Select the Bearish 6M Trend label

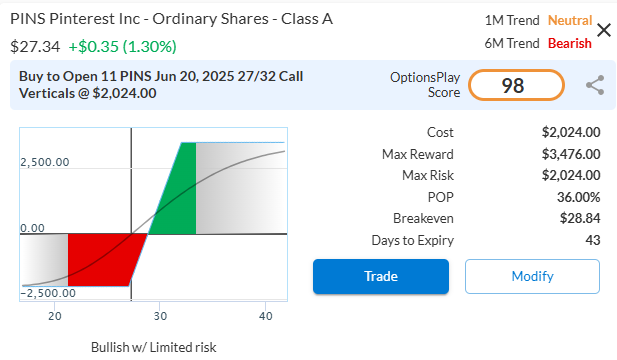[x=569, y=43]
